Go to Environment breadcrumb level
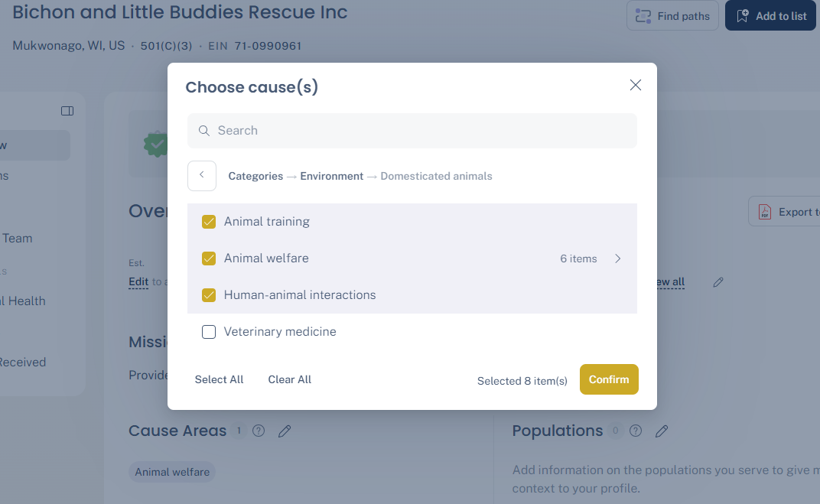820x504 pixels. point(331,176)
